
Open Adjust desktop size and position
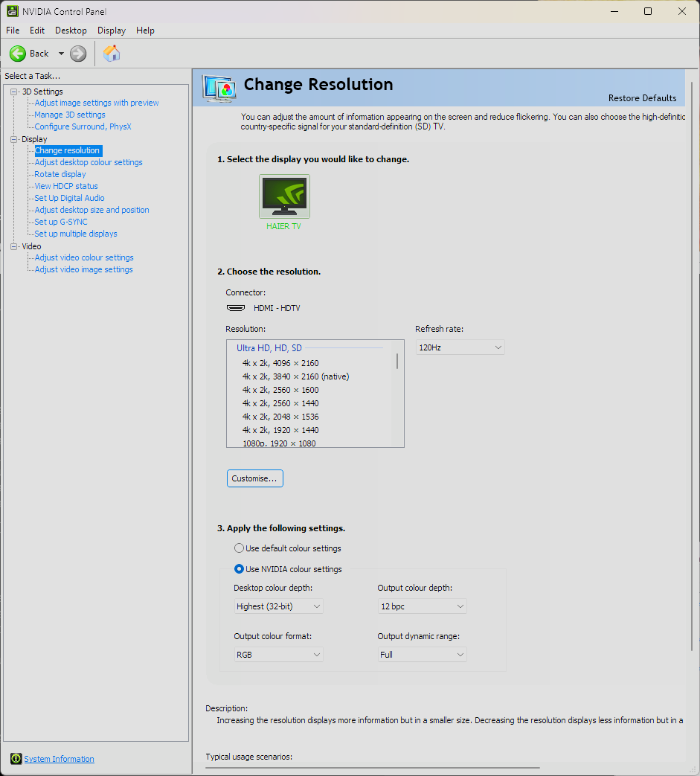tap(91, 210)
